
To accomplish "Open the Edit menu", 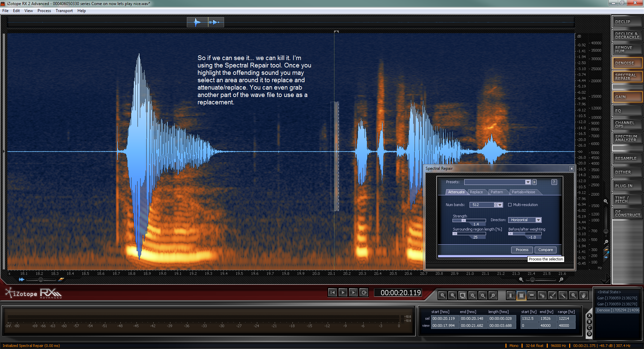I will click(16, 11).
